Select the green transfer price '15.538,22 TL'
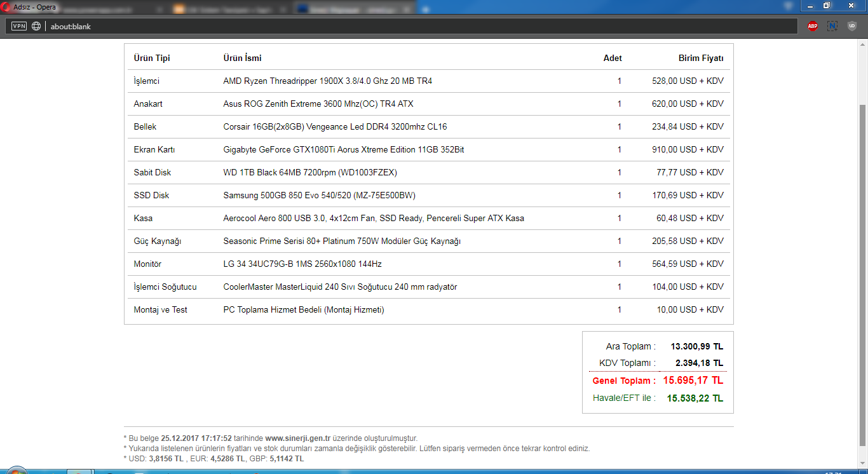The height and width of the screenshot is (474, 868). (695, 398)
